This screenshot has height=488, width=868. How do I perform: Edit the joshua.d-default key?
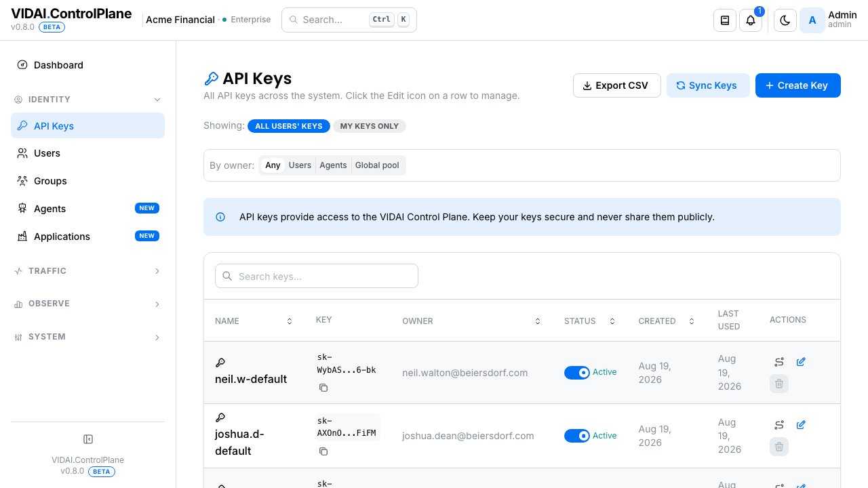coord(801,425)
